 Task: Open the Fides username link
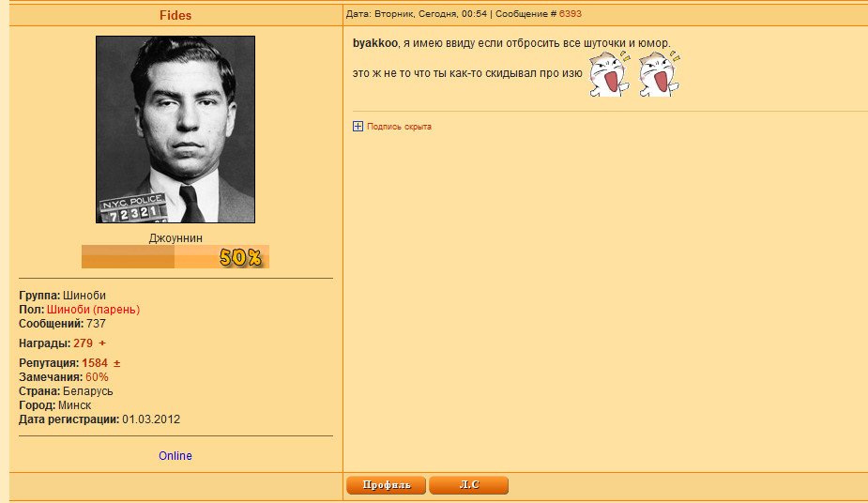[x=175, y=16]
